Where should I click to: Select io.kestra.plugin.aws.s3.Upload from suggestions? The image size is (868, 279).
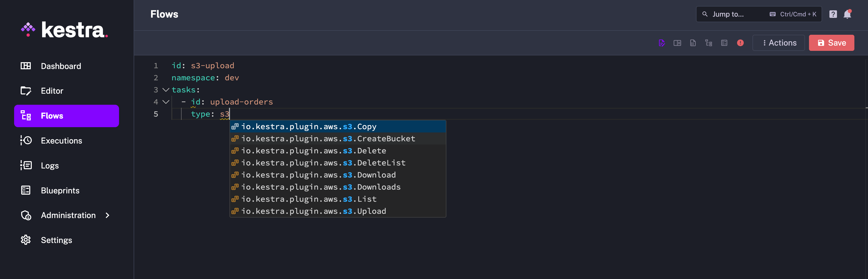coord(313,211)
